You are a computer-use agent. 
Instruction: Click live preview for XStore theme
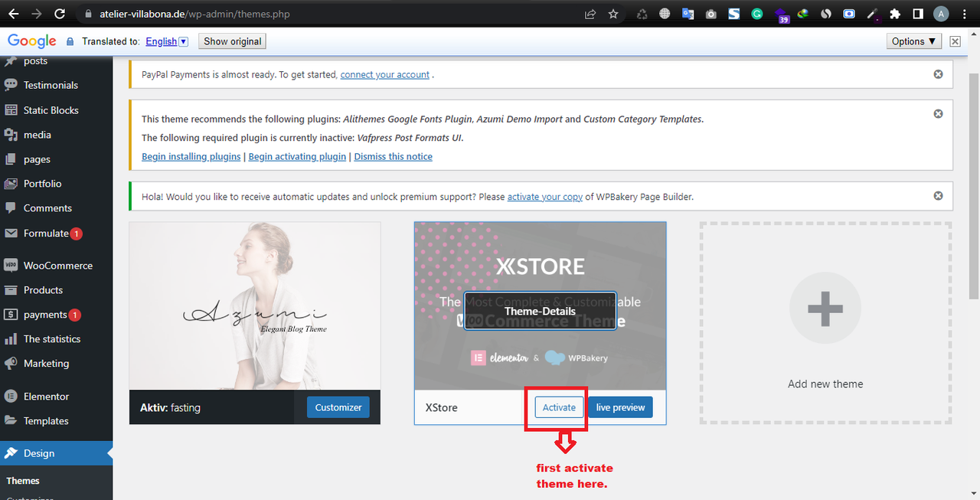620,407
